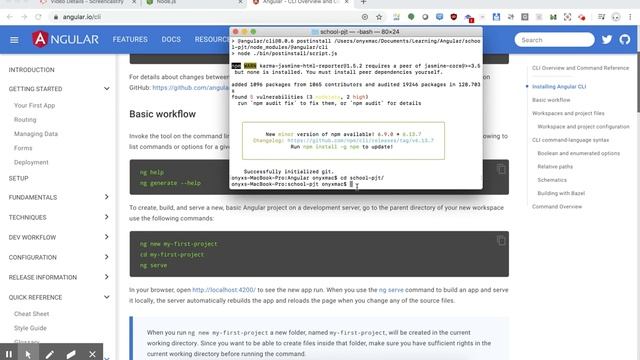Close the recording annotation toolbar
This screenshot has width=640, height=360.
92,354
